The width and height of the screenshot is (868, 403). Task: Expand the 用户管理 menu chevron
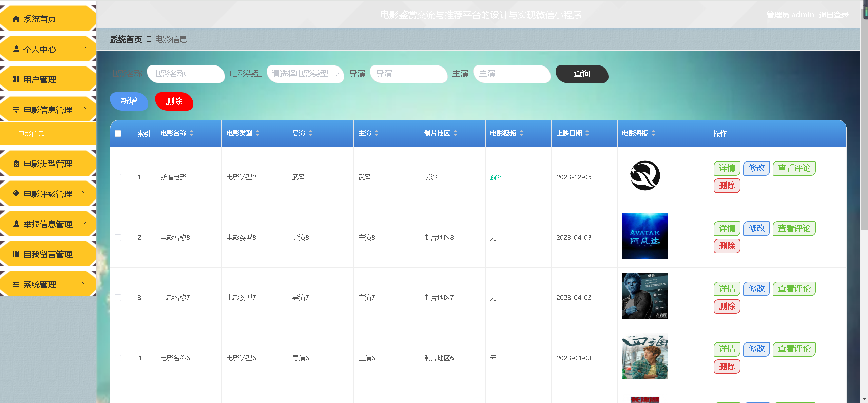click(x=84, y=78)
